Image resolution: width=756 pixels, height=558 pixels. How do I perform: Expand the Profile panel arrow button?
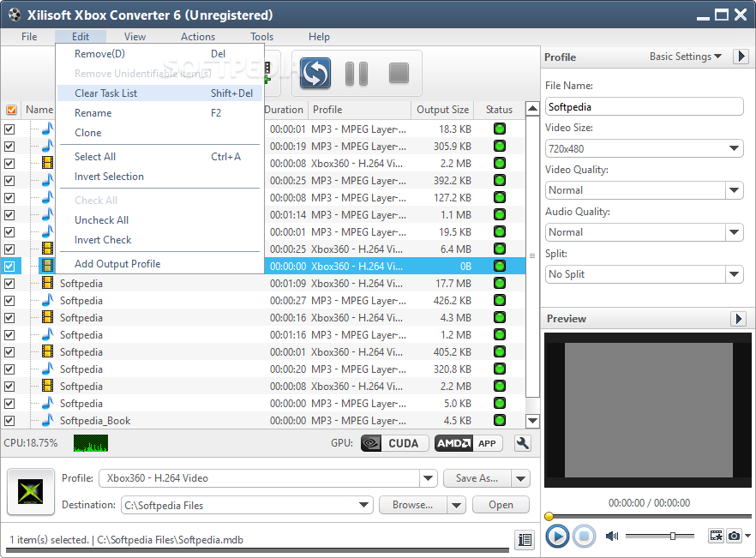(741, 57)
